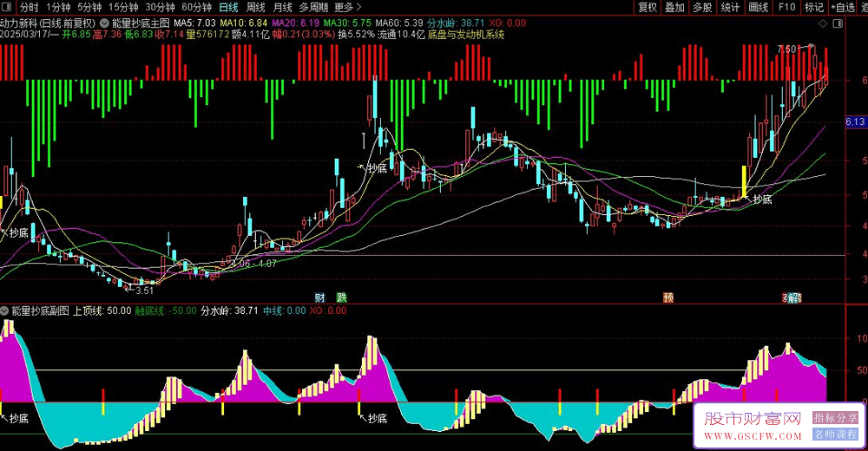Click the 多股 multi-stock button
This screenshot has width=868, height=451.
coord(702,7)
